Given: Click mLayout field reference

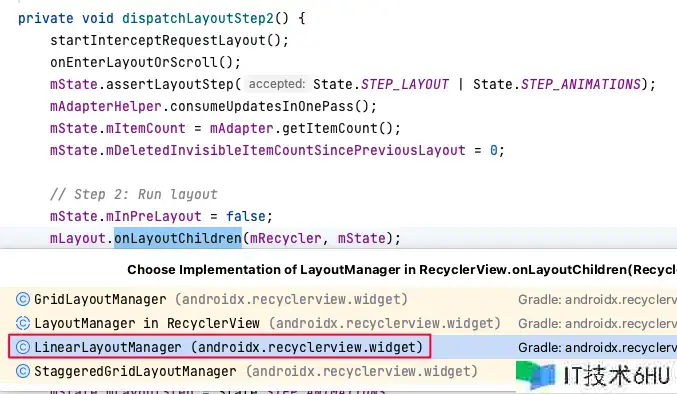Looking at the screenshot, I should pyautogui.click(x=78, y=238).
